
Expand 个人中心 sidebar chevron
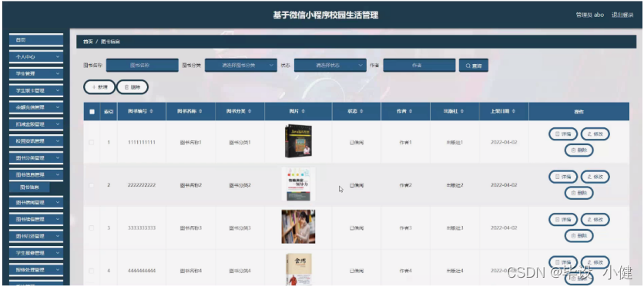[x=58, y=57]
